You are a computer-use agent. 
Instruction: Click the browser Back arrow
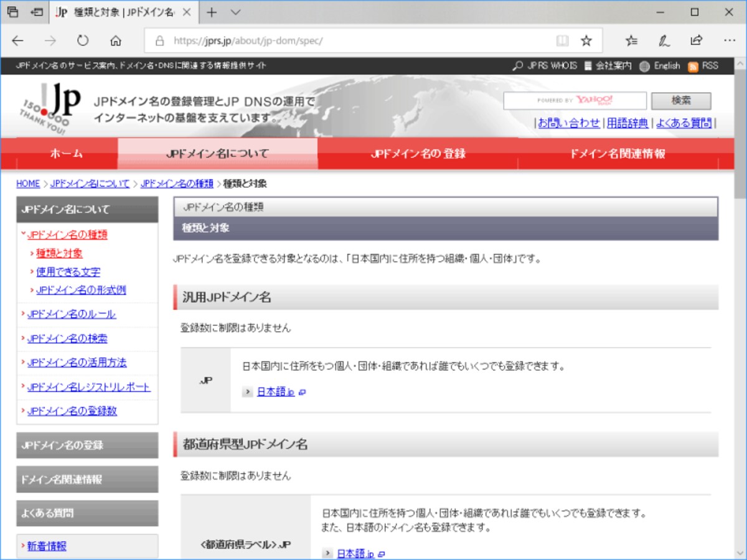coord(17,40)
